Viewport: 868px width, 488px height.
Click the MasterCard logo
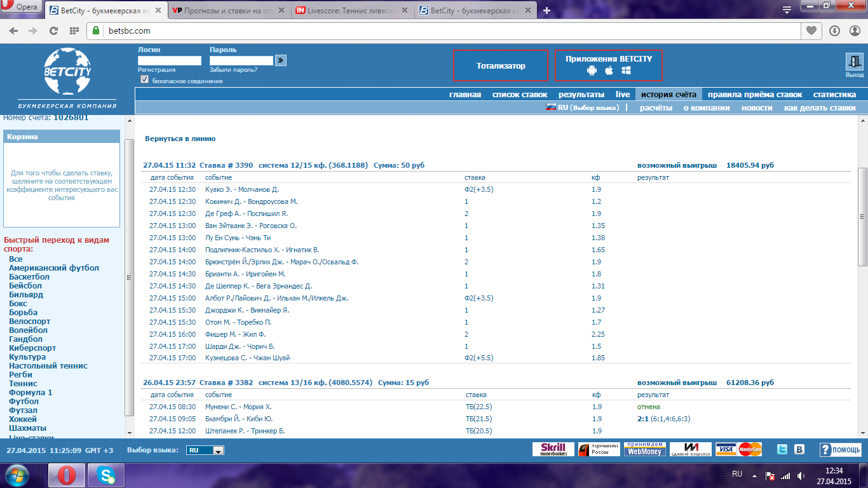pos(750,449)
